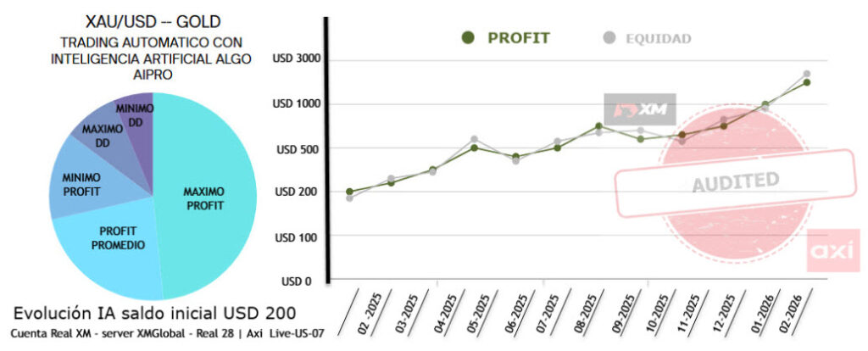This screenshot has width=868, height=351.
Task: Select the PROFIT PROMEDIO pie slice
Action: (x=117, y=238)
